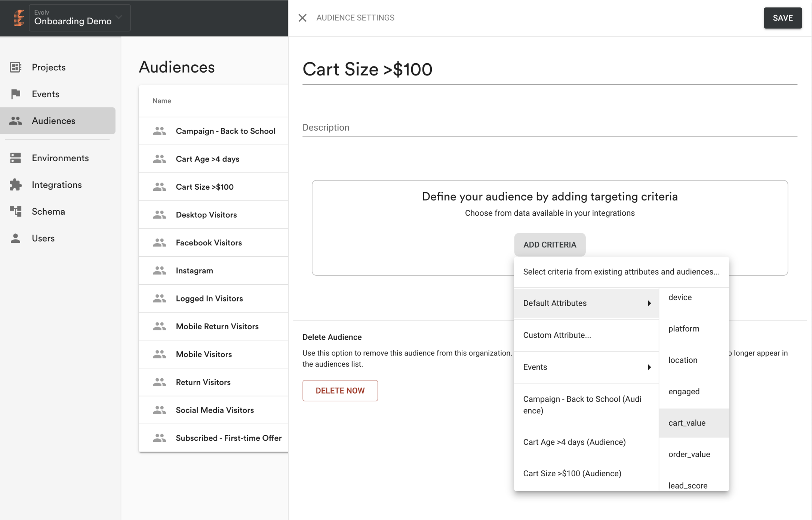Viewport: 812px width, 520px height.
Task: Expand the Default Attributes submenu
Action: [586, 303]
